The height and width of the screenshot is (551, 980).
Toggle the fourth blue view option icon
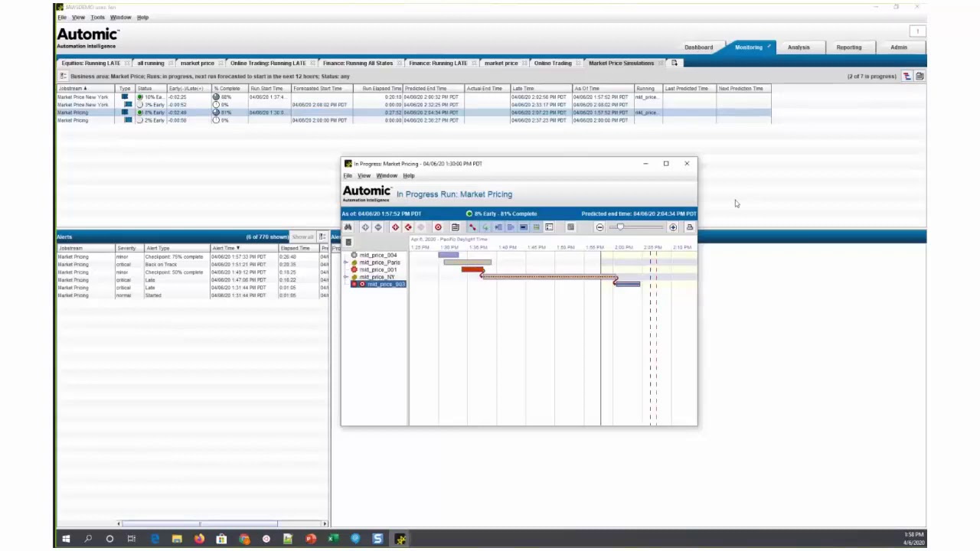point(511,227)
